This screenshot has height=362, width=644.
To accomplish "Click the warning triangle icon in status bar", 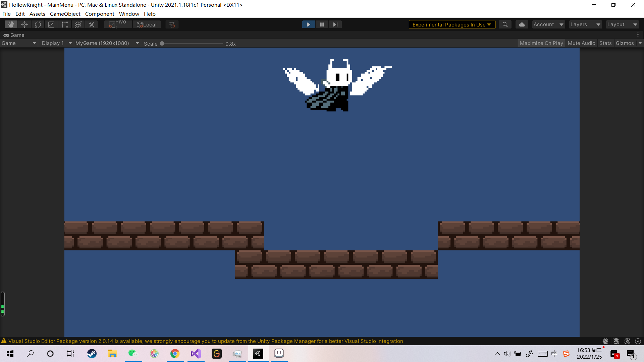I will click(4, 341).
